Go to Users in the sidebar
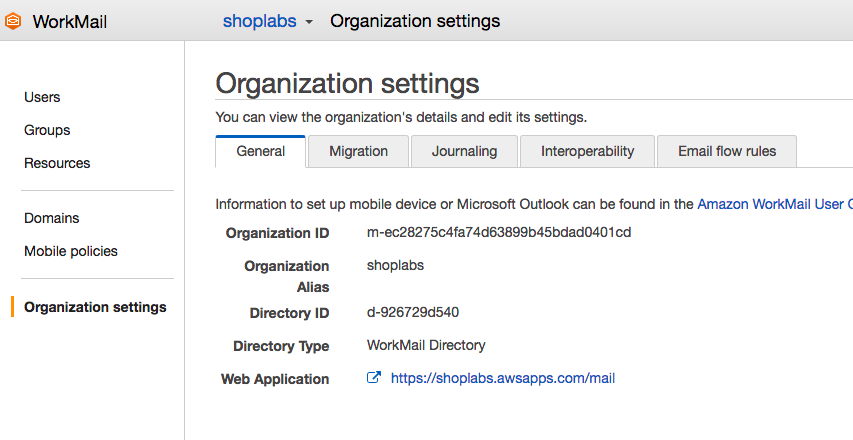This screenshot has height=440, width=853. (42, 97)
